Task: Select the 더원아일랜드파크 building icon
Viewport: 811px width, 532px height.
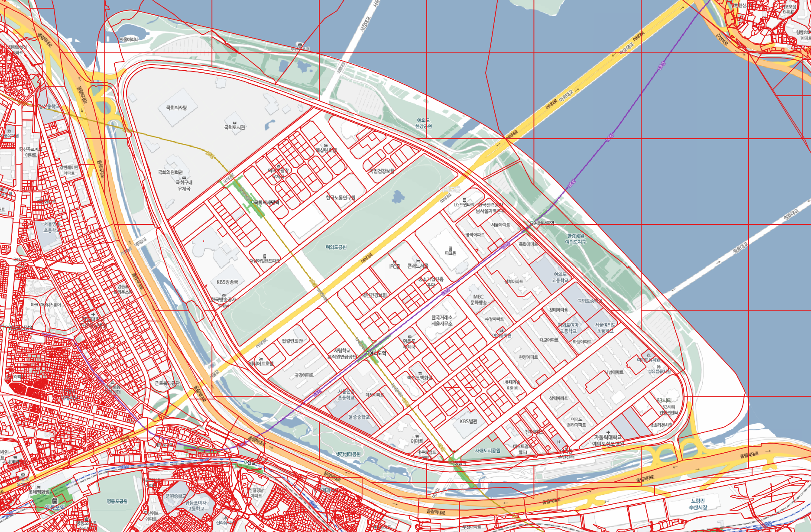Action: pos(265,256)
